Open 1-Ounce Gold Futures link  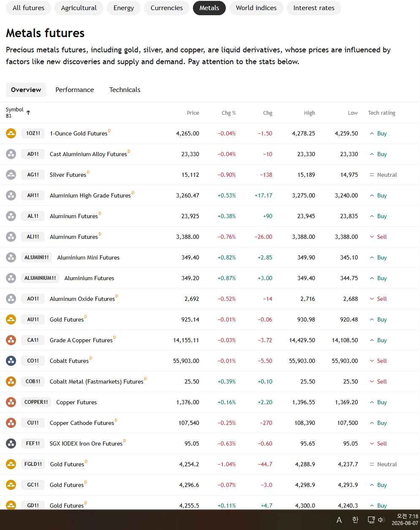(79, 133)
